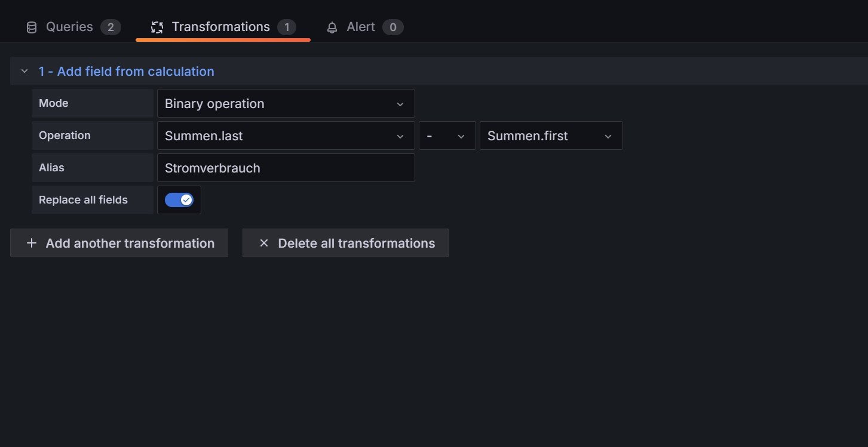Collapse the Add field from calculation row

click(24, 72)
